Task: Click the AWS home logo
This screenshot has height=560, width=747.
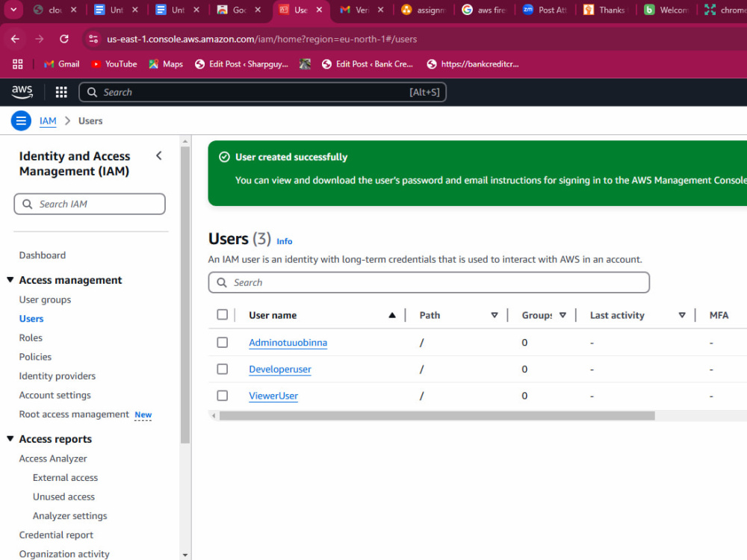Action: pyautogui.click(x=22, y=91)
